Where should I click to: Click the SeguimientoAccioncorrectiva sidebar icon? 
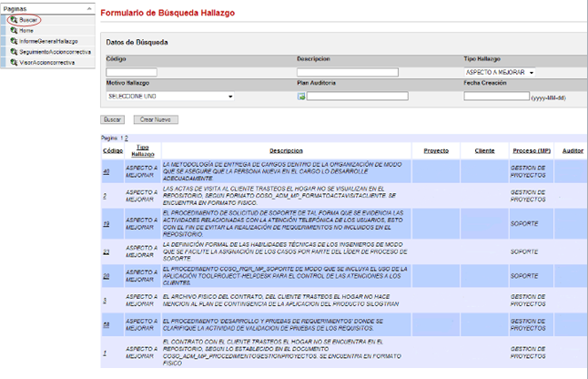[x=14, y=52]
